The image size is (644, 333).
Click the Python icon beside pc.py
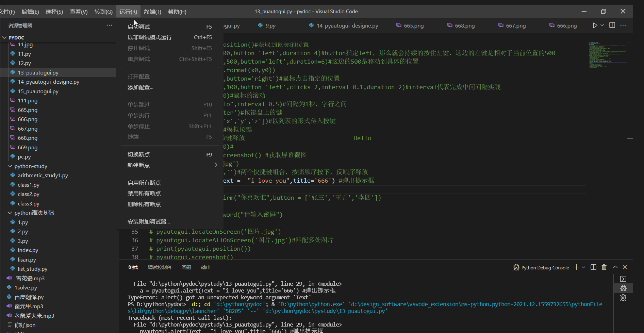coord(13,156)
